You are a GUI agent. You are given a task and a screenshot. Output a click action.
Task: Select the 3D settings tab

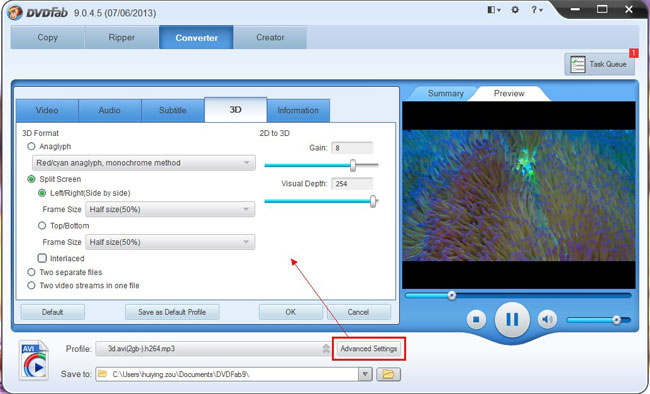tap(235, 110)
